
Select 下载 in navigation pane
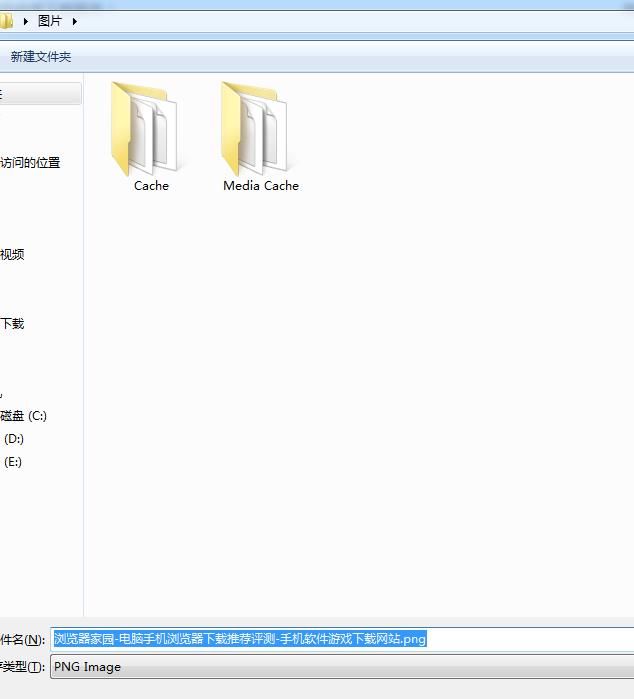click(x=12, y=324)
